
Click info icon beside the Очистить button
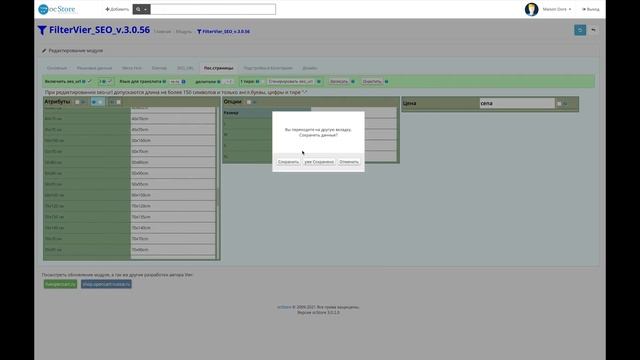(387, 82)
